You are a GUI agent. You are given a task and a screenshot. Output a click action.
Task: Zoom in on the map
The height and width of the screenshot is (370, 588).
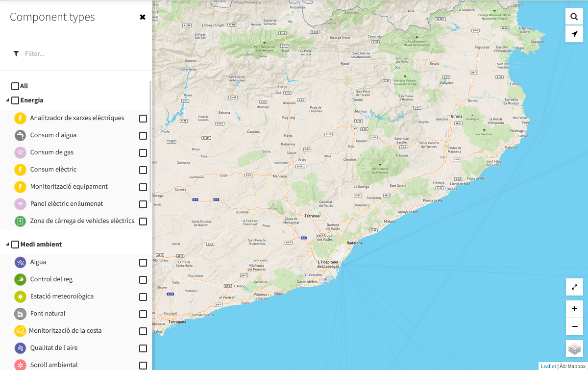point(574,309)
